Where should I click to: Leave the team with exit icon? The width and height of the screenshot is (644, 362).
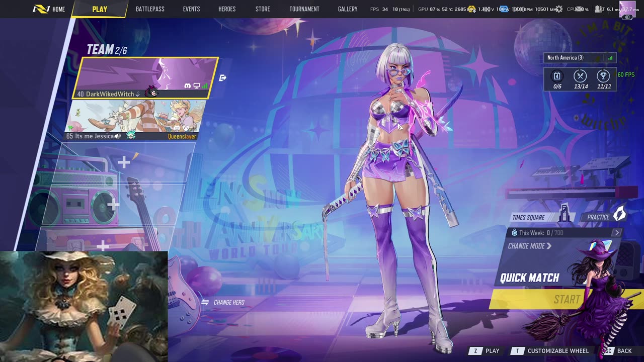coord(223,78)
